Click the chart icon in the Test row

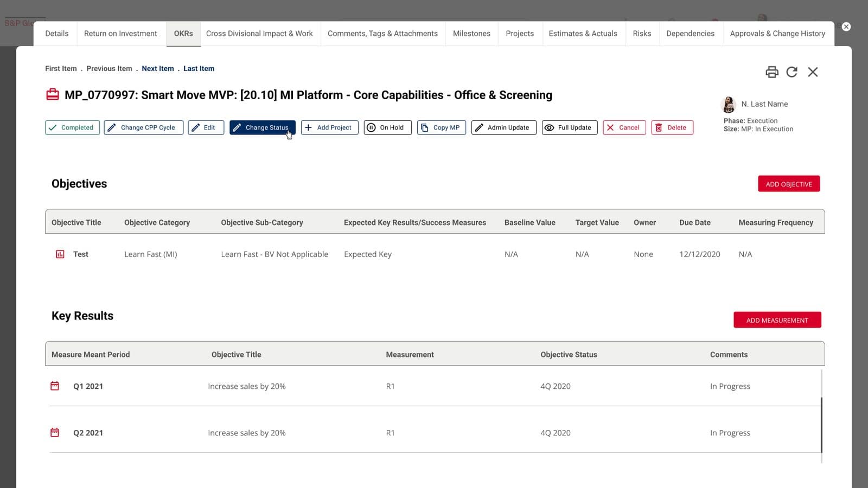pyautogui.click(x=60, y=254)
